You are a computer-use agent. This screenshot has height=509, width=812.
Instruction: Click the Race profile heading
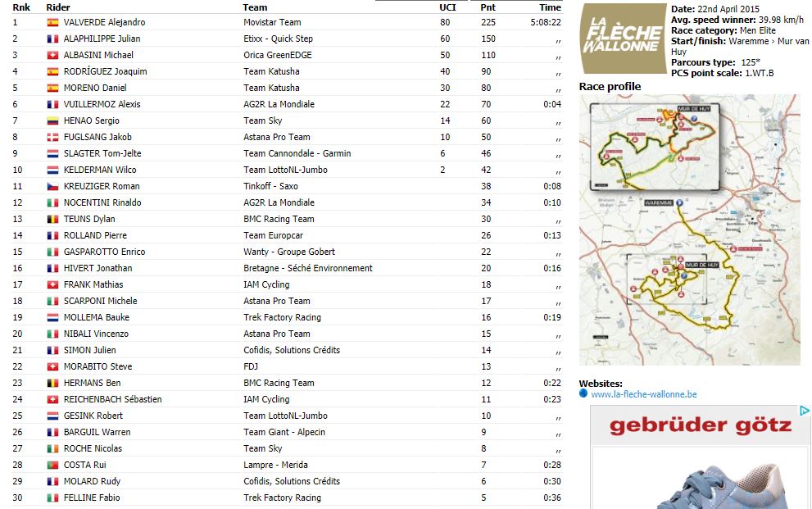click(x=610, y=87)
